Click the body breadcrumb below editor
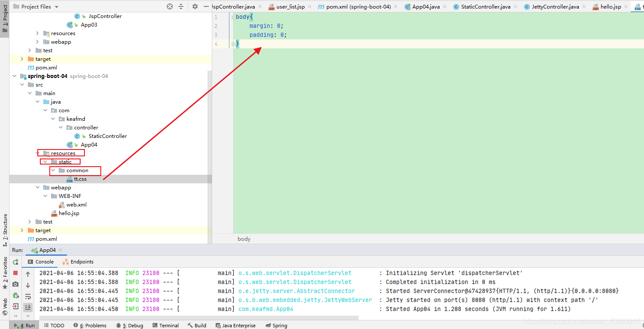644x329 pixels. point(244,239)
